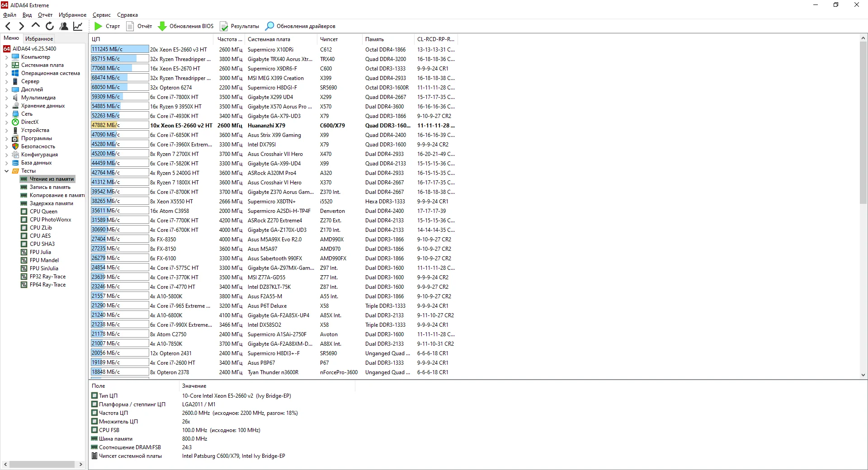Switch to the Меню tab
The width and height of the screenshot is (868, 470).
tap(11, 38)
